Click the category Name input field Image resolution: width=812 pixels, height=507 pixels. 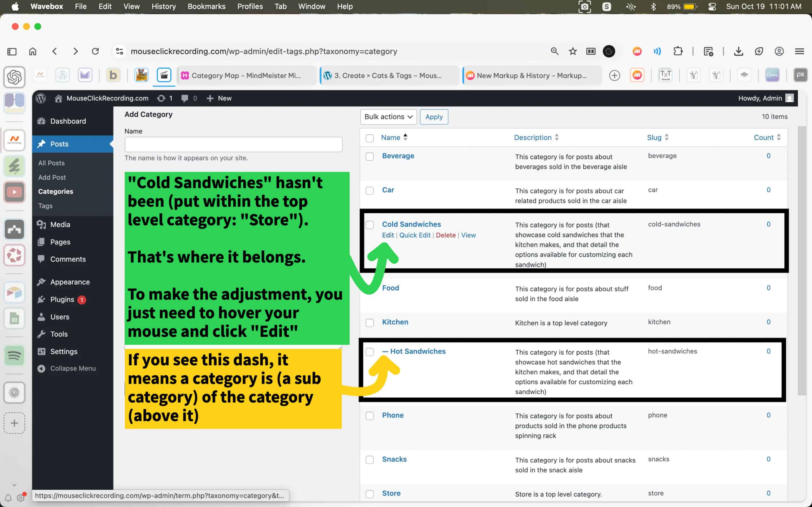tap(233, 144)
